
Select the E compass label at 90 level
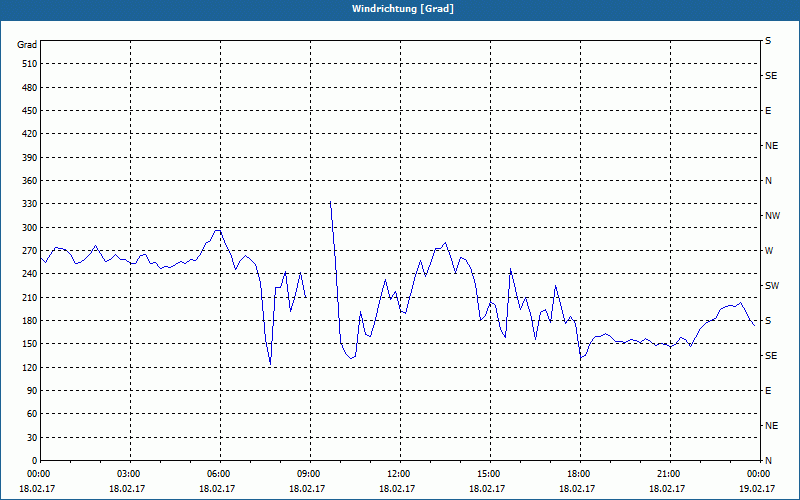click(x=768, y=391)
